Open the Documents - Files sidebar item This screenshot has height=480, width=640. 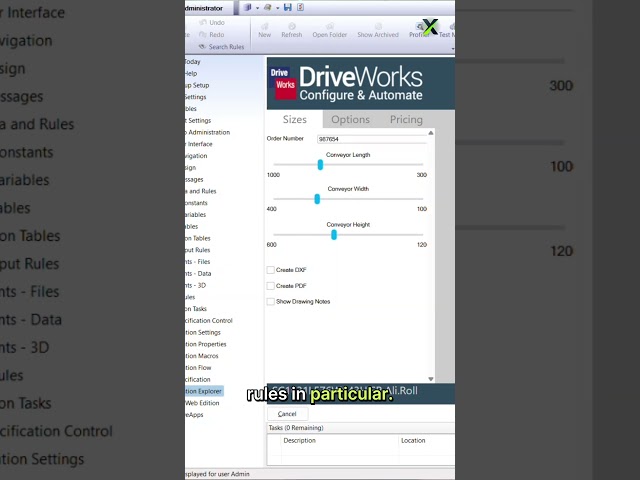[198, 262]
